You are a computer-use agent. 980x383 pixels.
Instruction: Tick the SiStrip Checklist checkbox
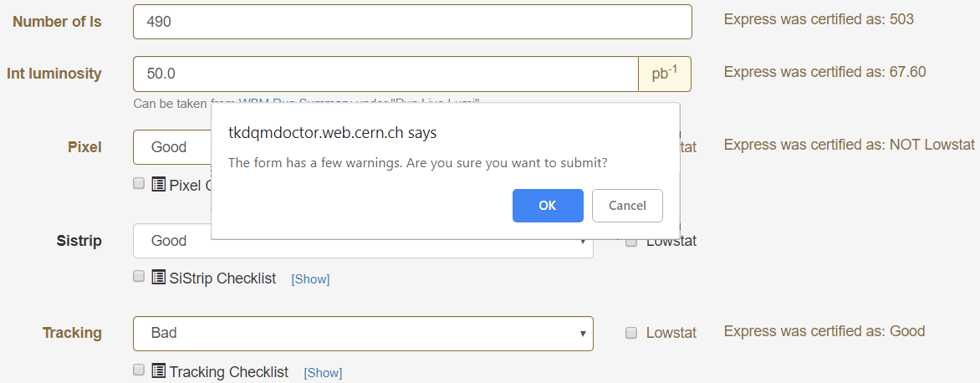139,277
